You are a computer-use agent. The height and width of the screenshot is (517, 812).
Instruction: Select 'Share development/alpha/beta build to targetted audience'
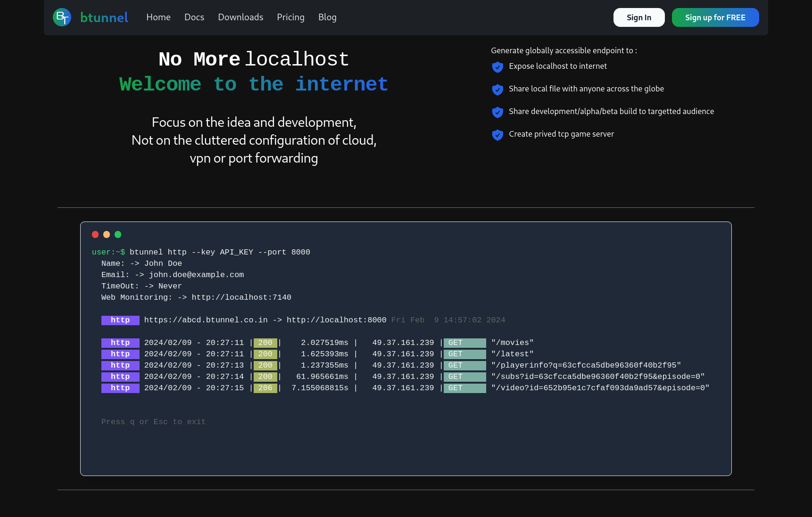pyautogui.click(x=611, y=111)
